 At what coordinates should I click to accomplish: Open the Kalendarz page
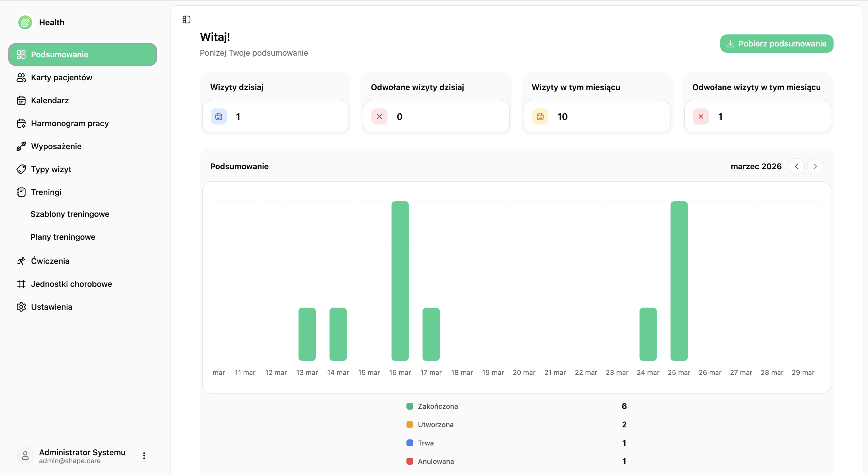coord(50,100)
